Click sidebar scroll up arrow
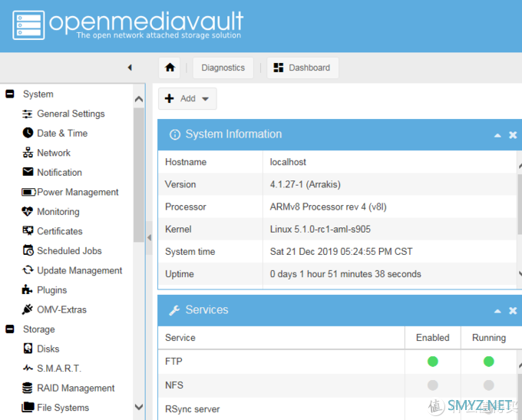The height and width of the screenshot is (420, 522). coord(139,99)
